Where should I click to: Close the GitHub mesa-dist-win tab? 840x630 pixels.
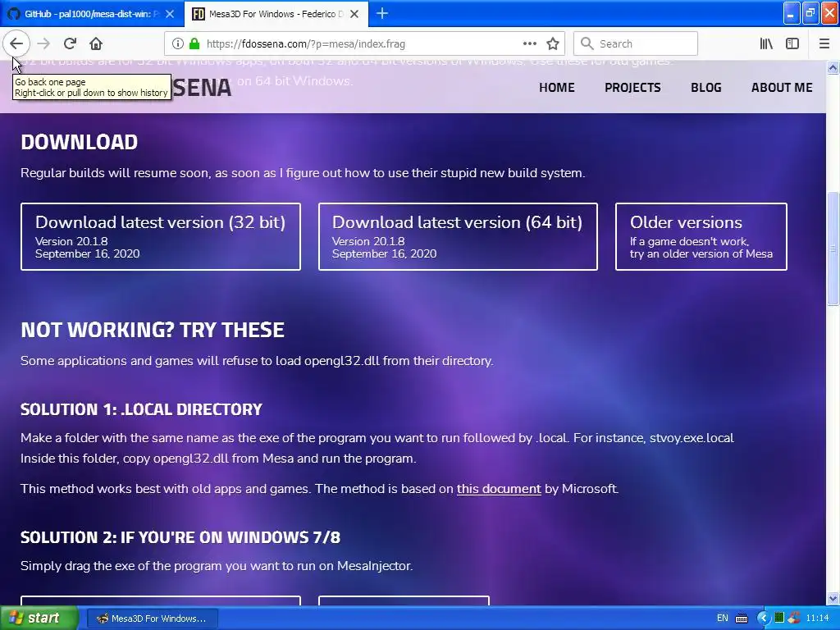170,14
